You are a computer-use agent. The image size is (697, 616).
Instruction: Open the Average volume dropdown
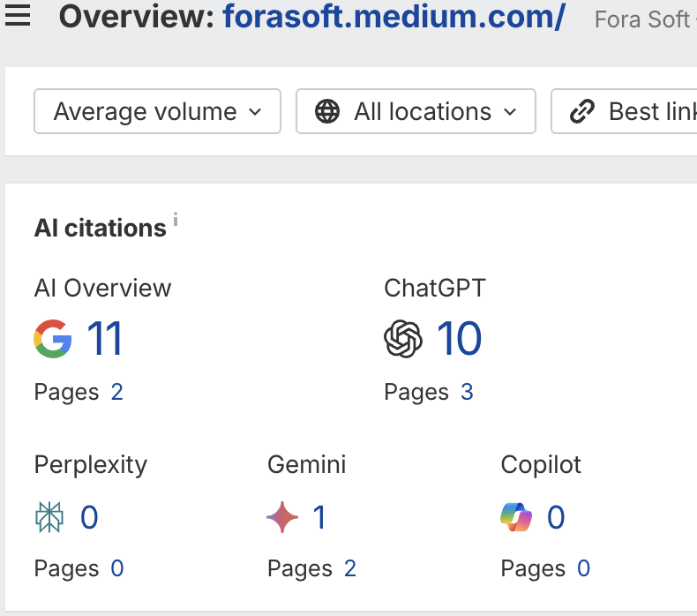157,112
